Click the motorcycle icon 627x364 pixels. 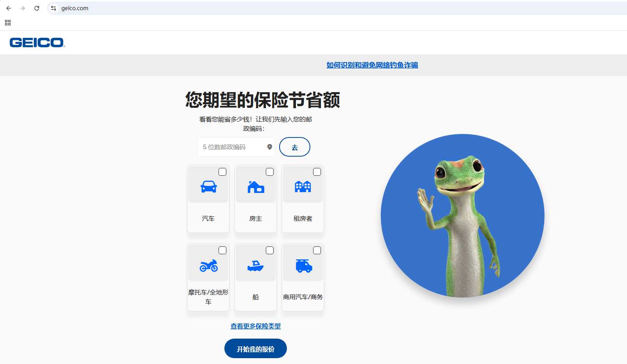click(208, 266)
